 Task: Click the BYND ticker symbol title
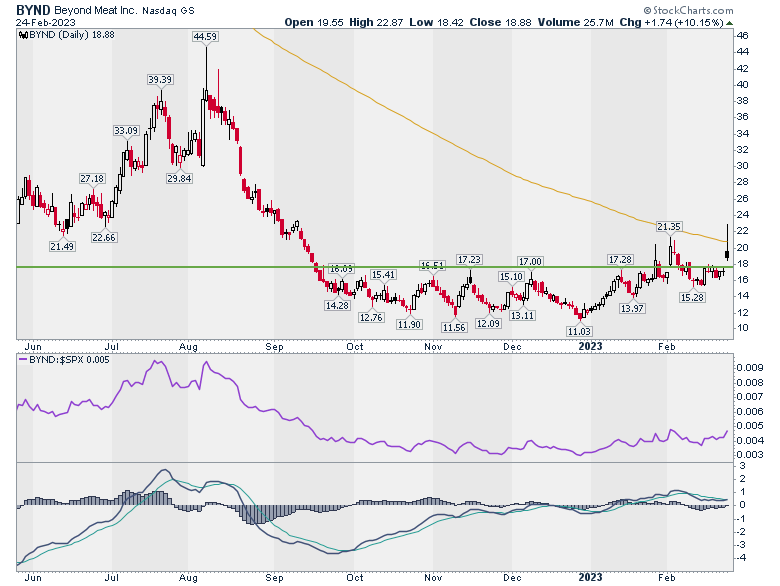[33, 9]
